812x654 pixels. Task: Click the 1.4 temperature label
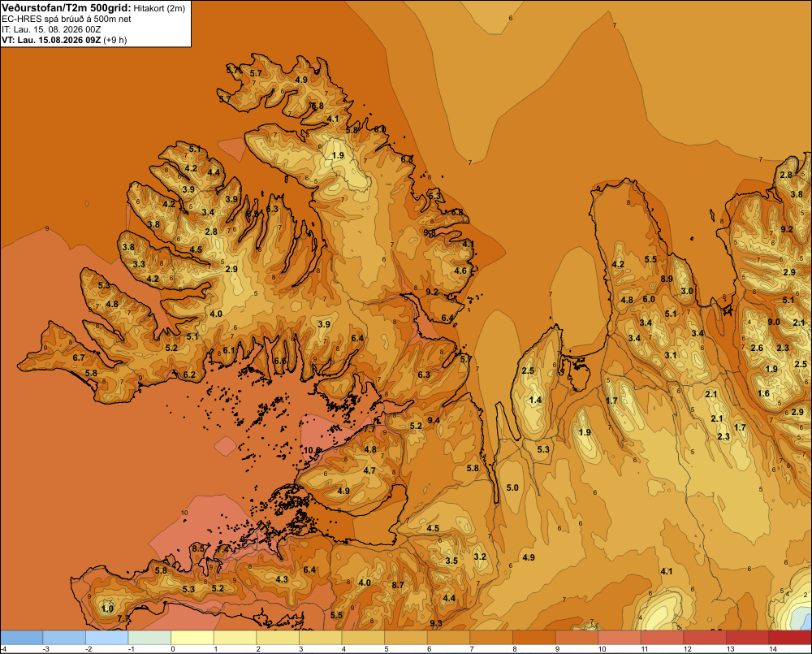[535, 400]
